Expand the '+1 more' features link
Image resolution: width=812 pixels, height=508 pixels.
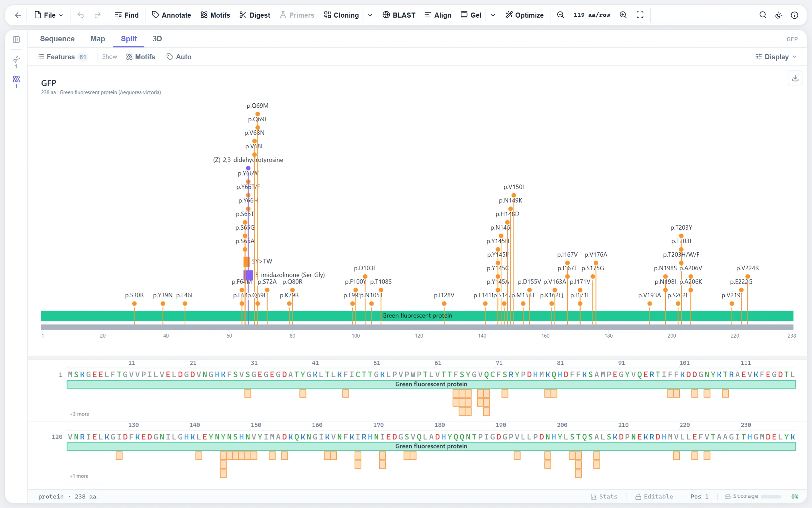click(79, 476)
